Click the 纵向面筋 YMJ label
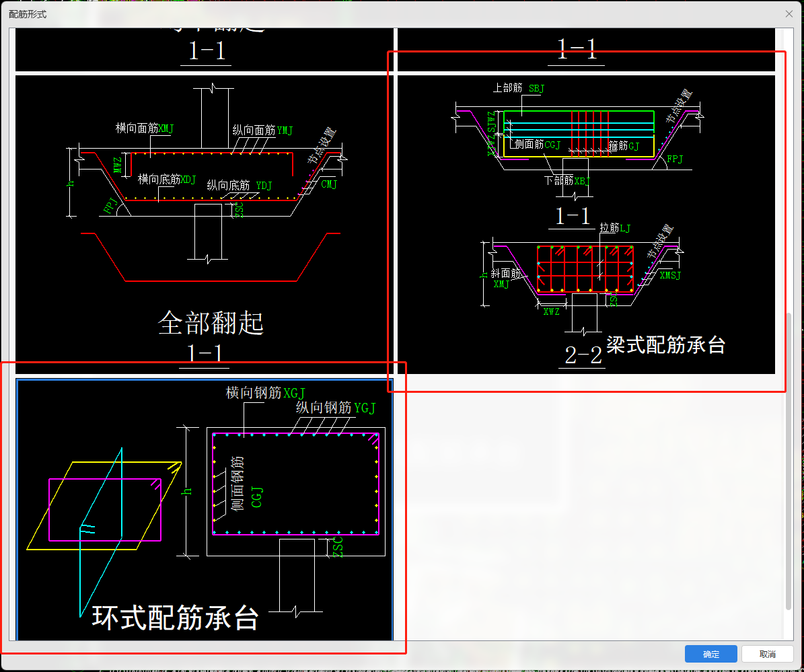The image size is (804, 672). pos(262,130)
